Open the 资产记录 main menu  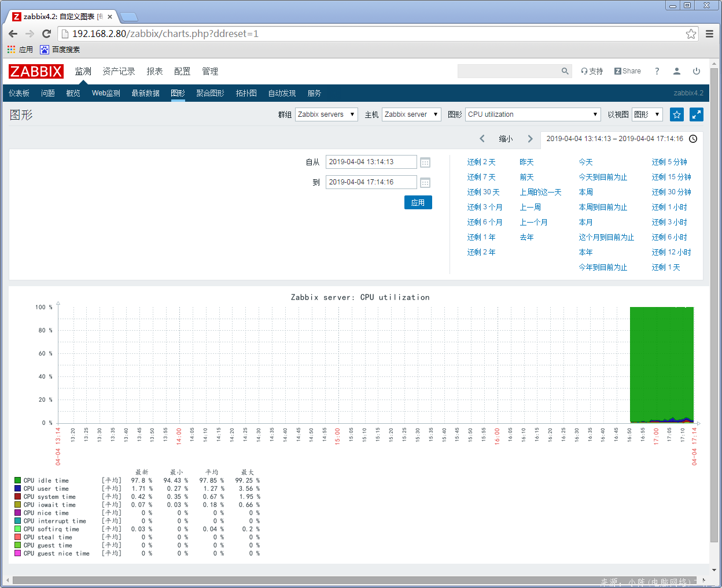click(x=119, y=71)
